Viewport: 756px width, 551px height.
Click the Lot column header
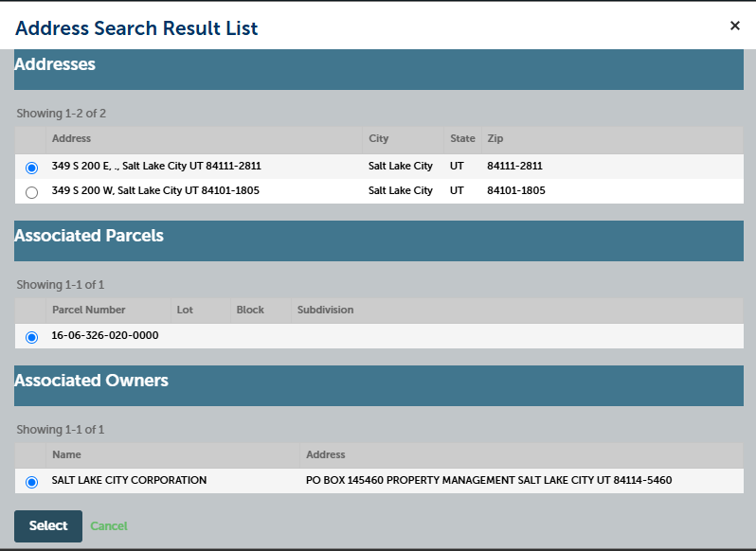point(185,310)
